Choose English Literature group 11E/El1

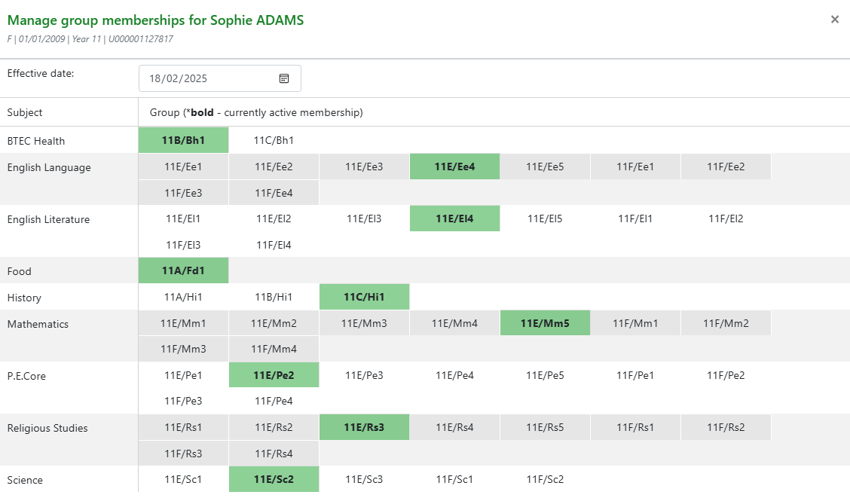coord(183,218)
